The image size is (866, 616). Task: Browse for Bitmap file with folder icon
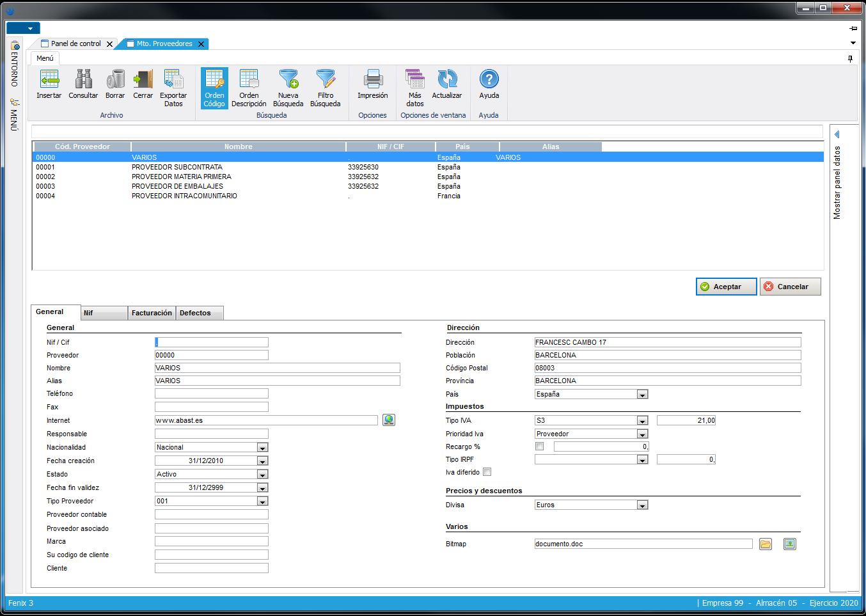click(766, 544)
